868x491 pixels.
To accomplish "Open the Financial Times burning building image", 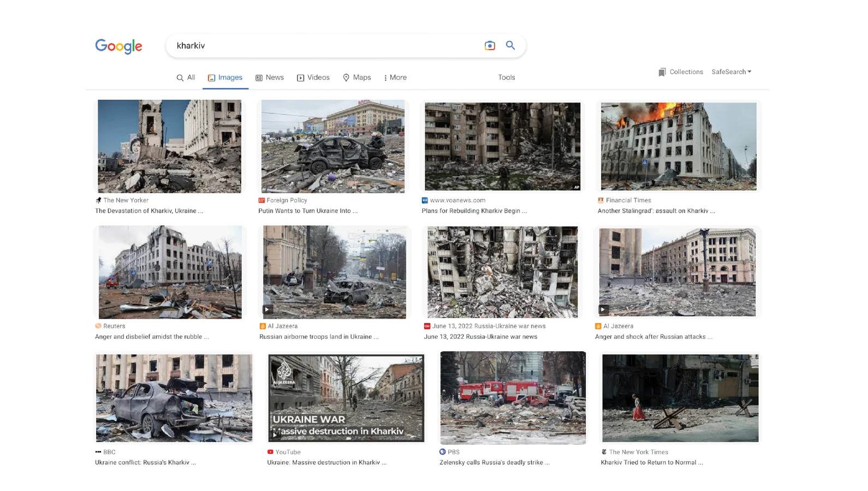I will [678, 146].
